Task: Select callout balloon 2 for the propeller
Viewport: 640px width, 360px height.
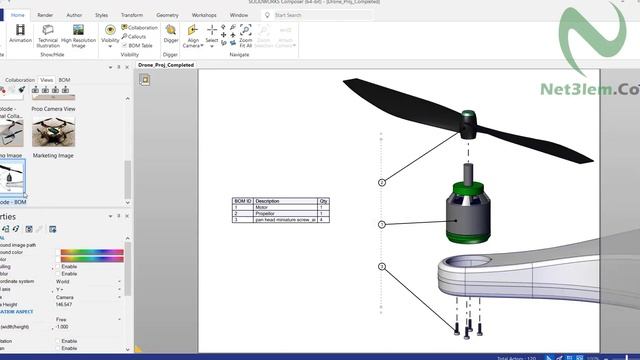Action: (382, 182)
